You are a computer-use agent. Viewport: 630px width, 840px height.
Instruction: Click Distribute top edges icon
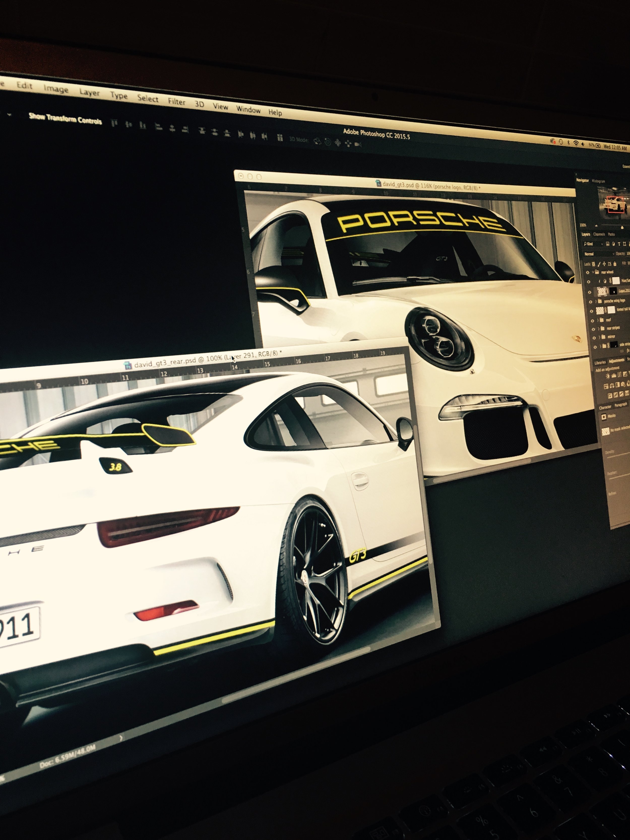pos(202,131)
